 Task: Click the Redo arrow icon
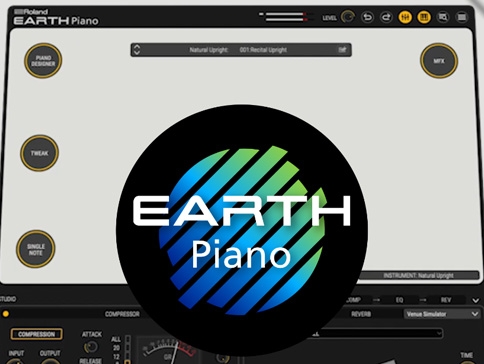(x=386, y=17)
